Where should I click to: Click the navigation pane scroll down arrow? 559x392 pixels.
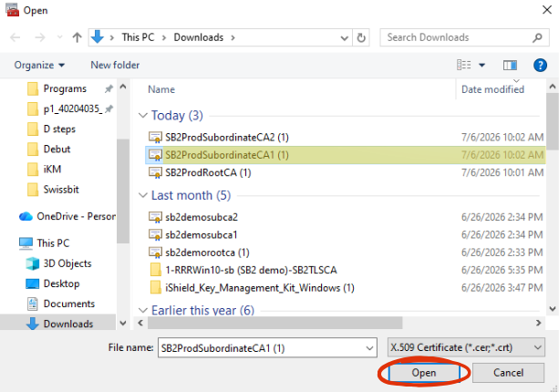tap(123, 324)
